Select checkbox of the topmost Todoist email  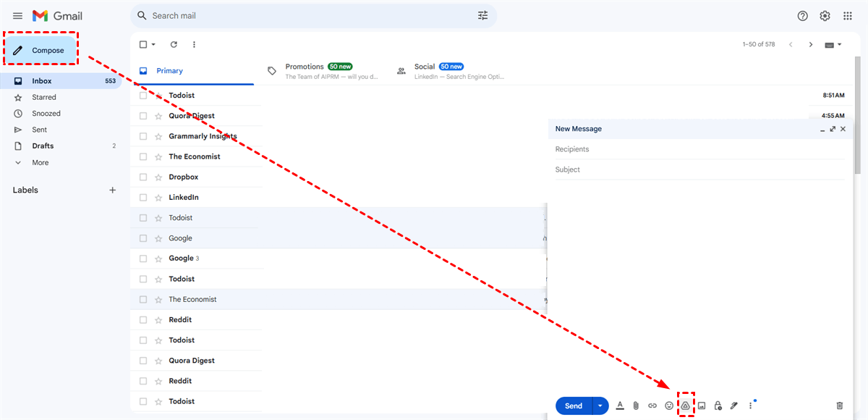tap(143, 96)
